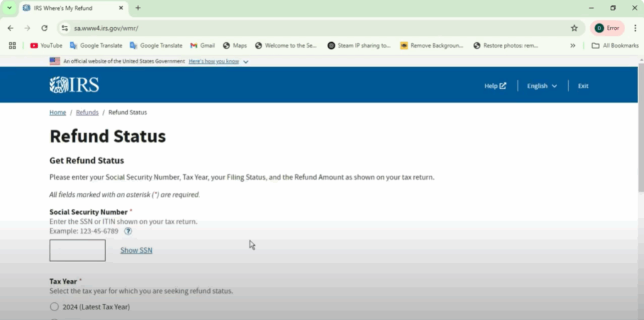Screen dimensions: 644x320
Task: Go to Home breadcrumb link
Action: click(x=58, y=112)
